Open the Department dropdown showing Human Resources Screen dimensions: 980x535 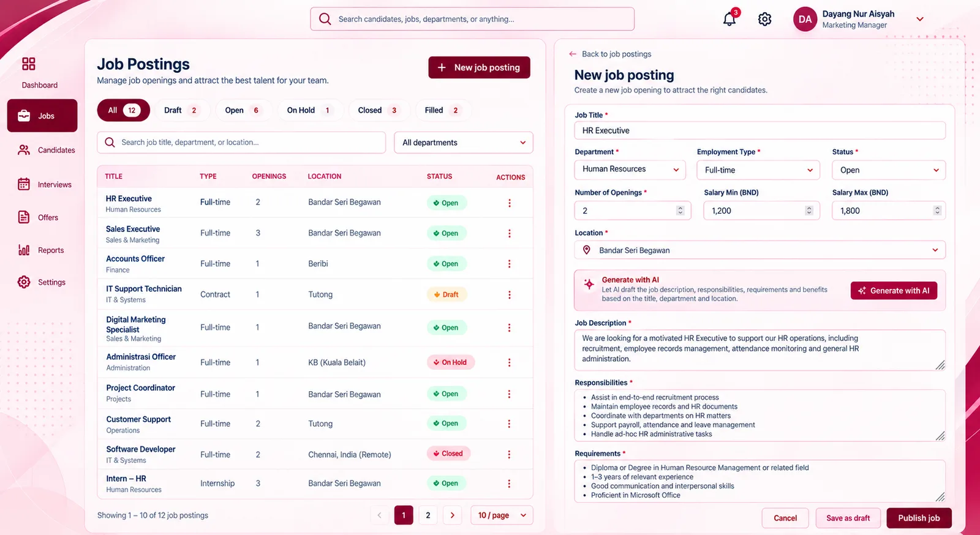(630, 170)
